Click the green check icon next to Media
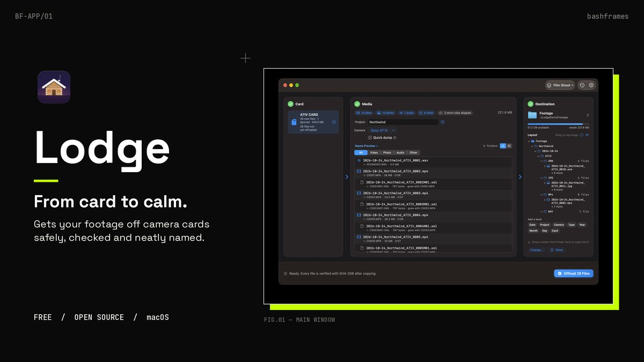This screenshot has height=362, width=644. (x=357, y=104)
